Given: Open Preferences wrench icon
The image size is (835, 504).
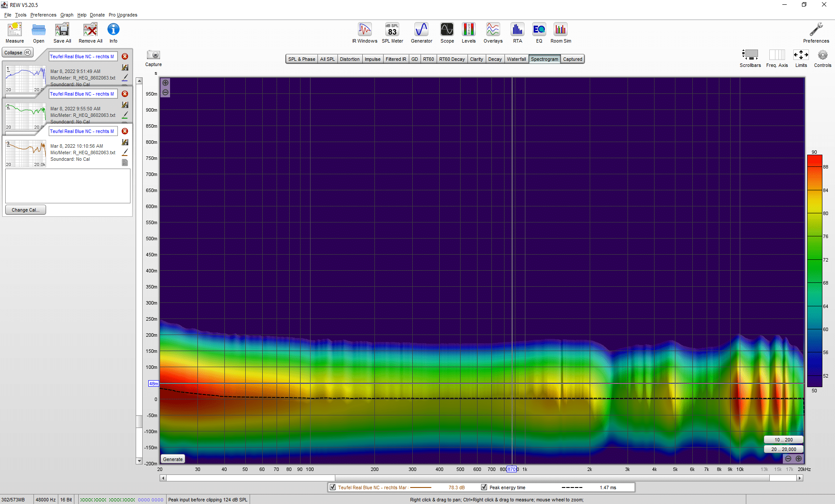Looking at the screenshot, I should click(816, 33).
